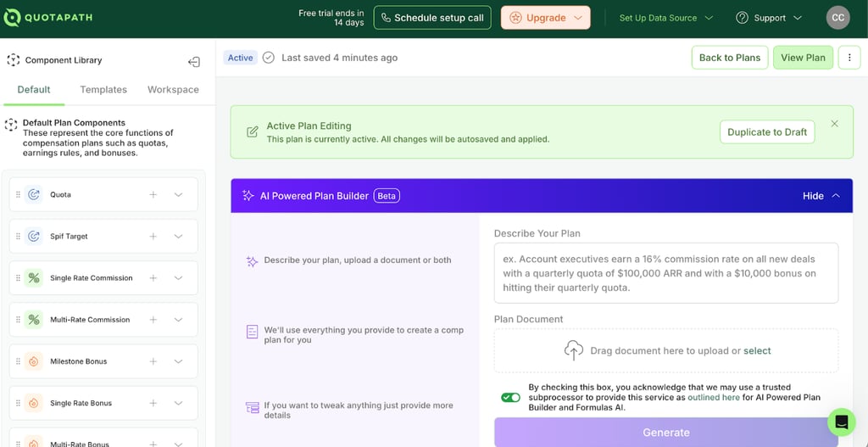Viewport: 868px width, 447px height.
Task: Click the Spif Target drag handle
Action: click(x=18, y=236)
